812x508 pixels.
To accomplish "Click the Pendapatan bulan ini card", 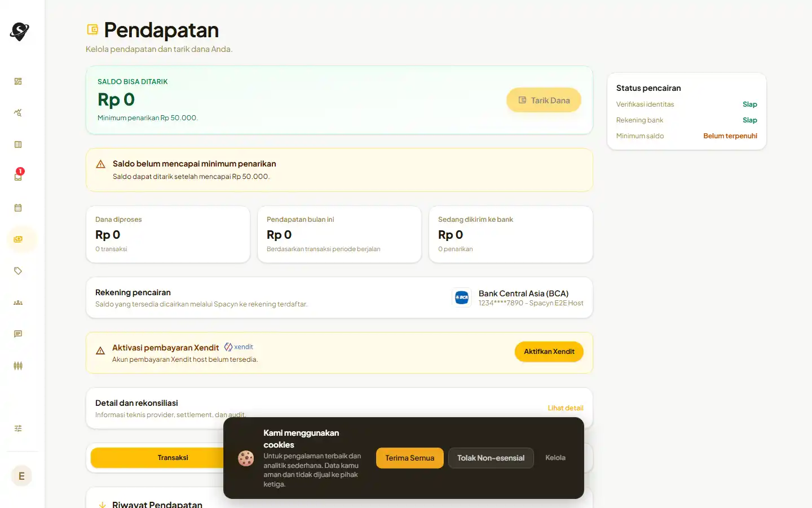I will (339, 234).
